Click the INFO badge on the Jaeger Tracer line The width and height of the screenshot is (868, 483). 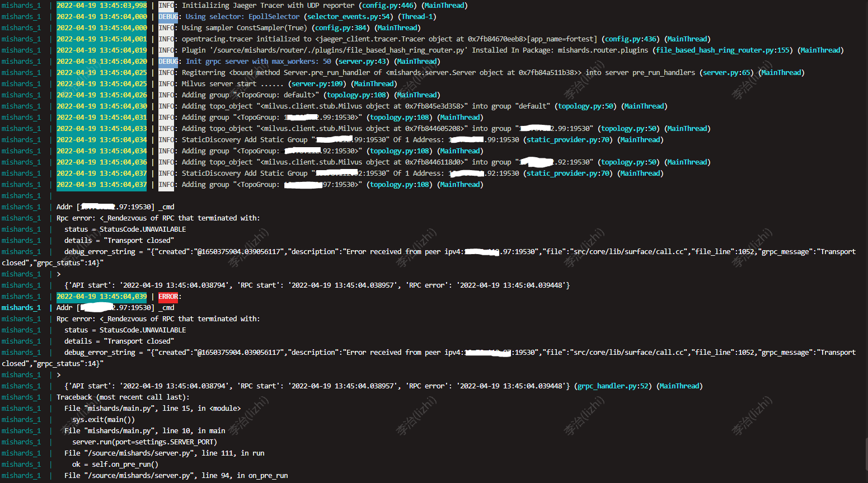click(x=166, y=5)
